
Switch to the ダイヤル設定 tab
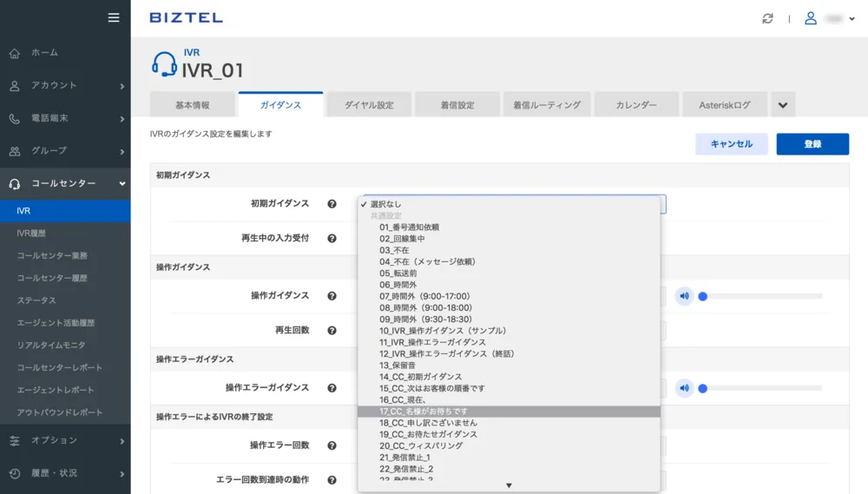point(369,105)
